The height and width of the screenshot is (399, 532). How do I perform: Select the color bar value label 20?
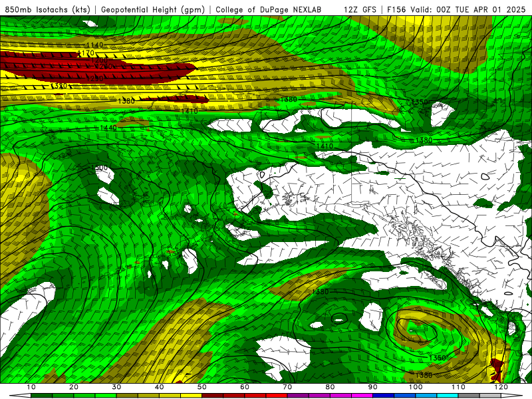click(74, 387)
